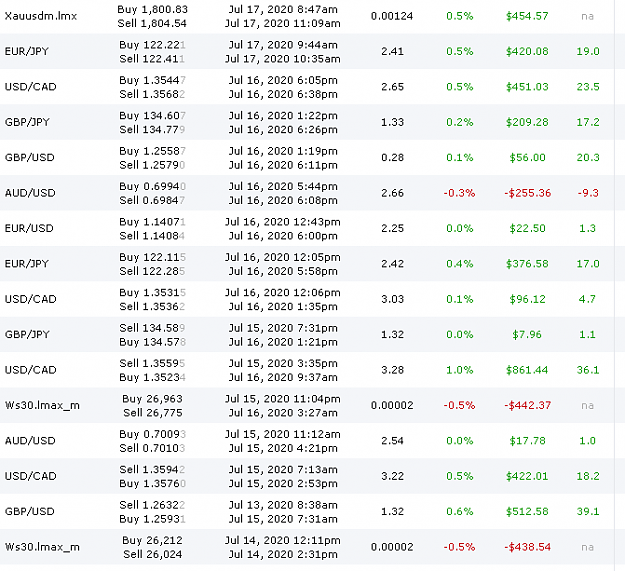Select the GBP/JPY Buy 134.607 trade

pos(307,122)
